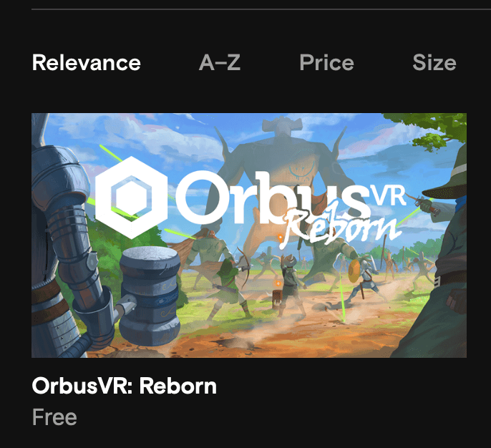Click the OrbusVR: Reborn title link
491x448 pixels.
tap(125, 386)
